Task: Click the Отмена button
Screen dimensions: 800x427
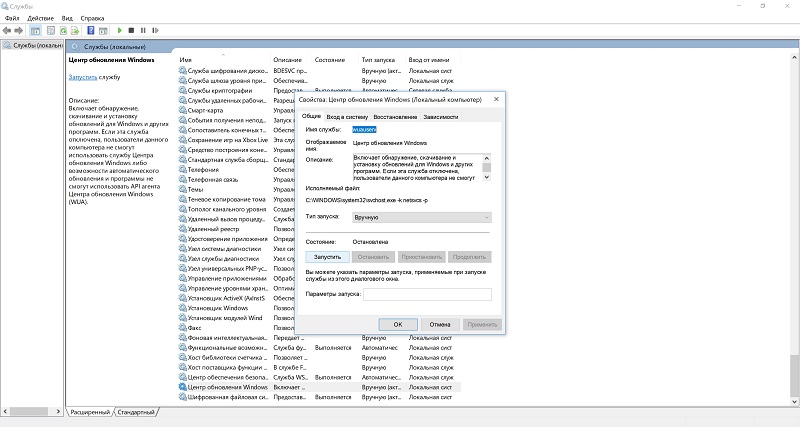Action: [440, 324]
